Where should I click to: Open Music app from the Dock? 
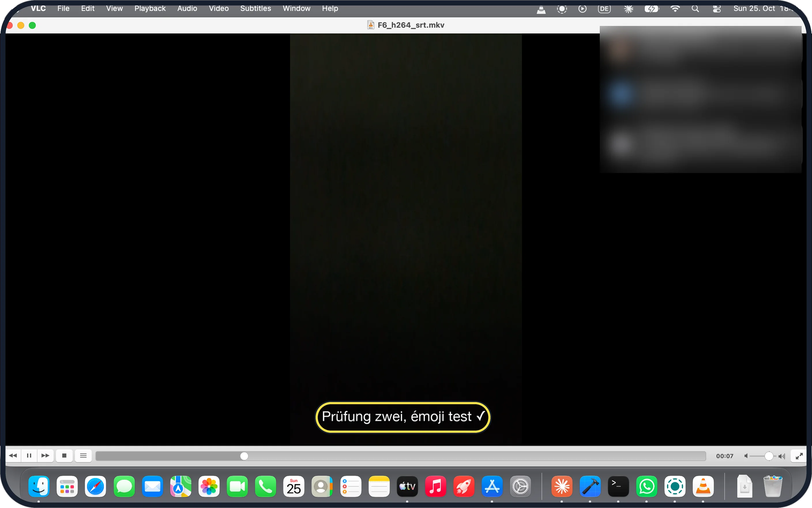pyautogui.click(x=435, y=486)
